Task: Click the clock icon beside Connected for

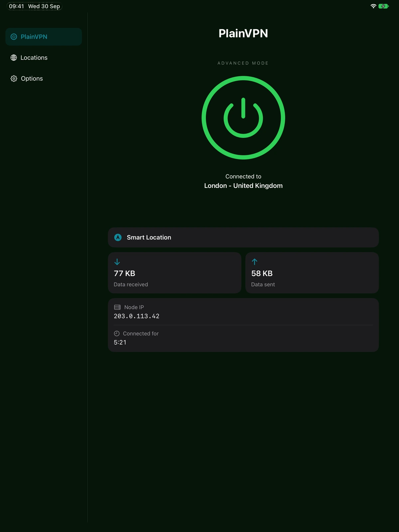Action: tap(117, 333)
